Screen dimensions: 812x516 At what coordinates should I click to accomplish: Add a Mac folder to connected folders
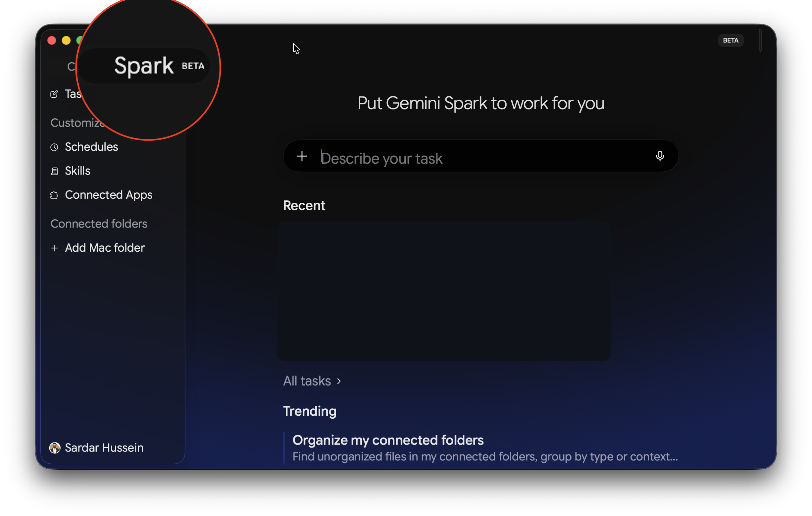pyautogui.click(x=105, y=248)
